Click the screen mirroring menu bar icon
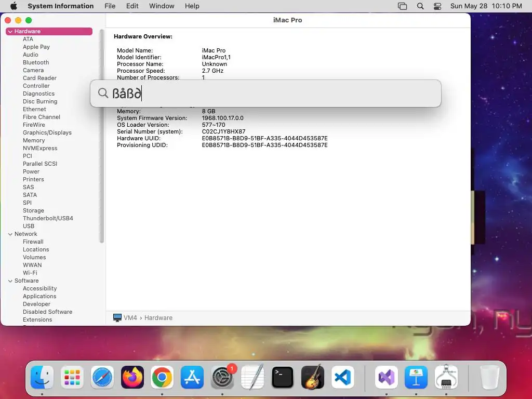 [403, 6]
